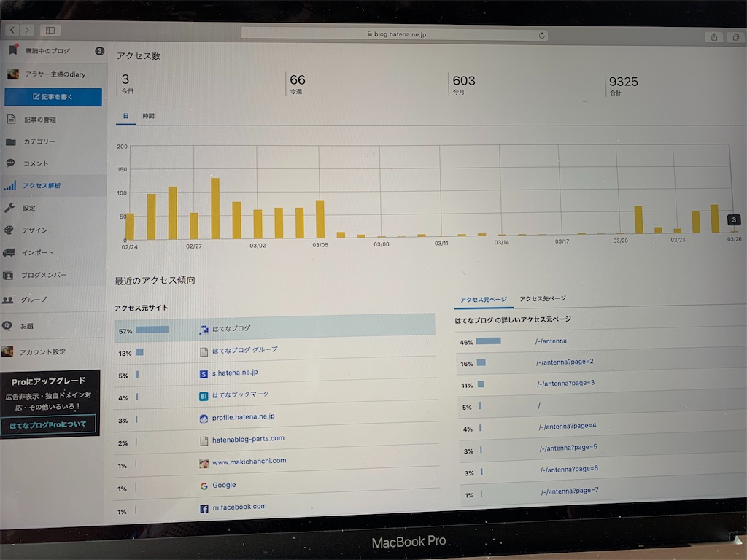747x560 pixels.
Task: Select アクセス解析 bar chart icon
Action: point(10,185)
